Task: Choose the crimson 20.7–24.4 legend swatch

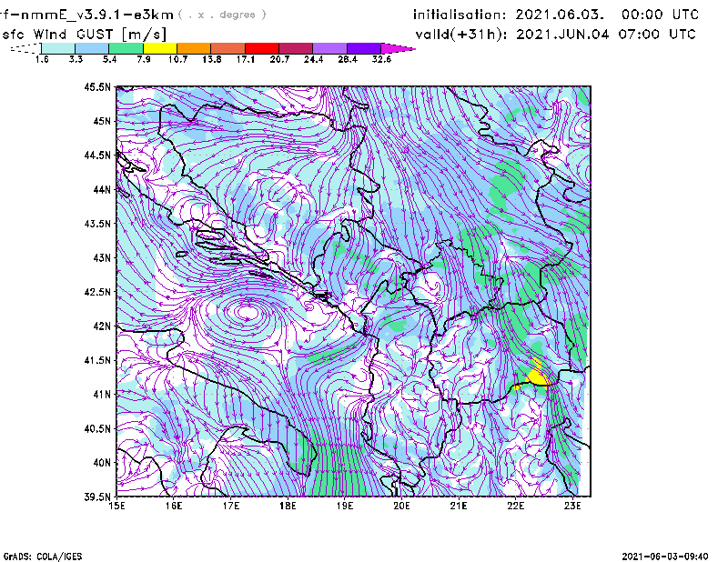Action: (x=296, y=48)
